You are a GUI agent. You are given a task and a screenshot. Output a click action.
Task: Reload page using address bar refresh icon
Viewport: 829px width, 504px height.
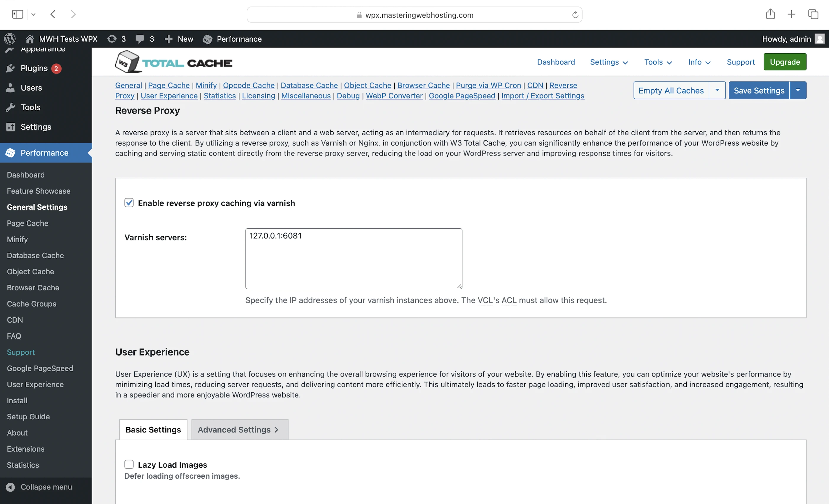tap(575, 15)
